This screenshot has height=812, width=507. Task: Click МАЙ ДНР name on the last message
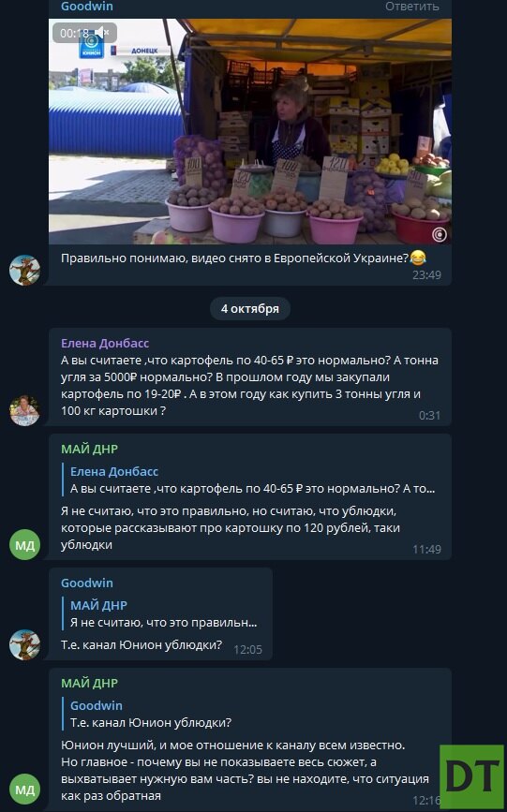(x=90, y=683)
